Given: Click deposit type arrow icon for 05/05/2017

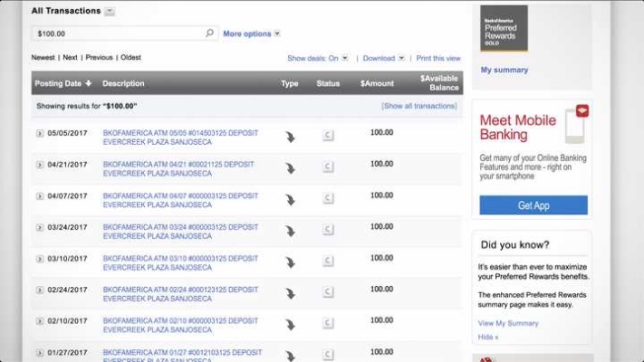Looking at the screenshot, I should click(290, 138).
